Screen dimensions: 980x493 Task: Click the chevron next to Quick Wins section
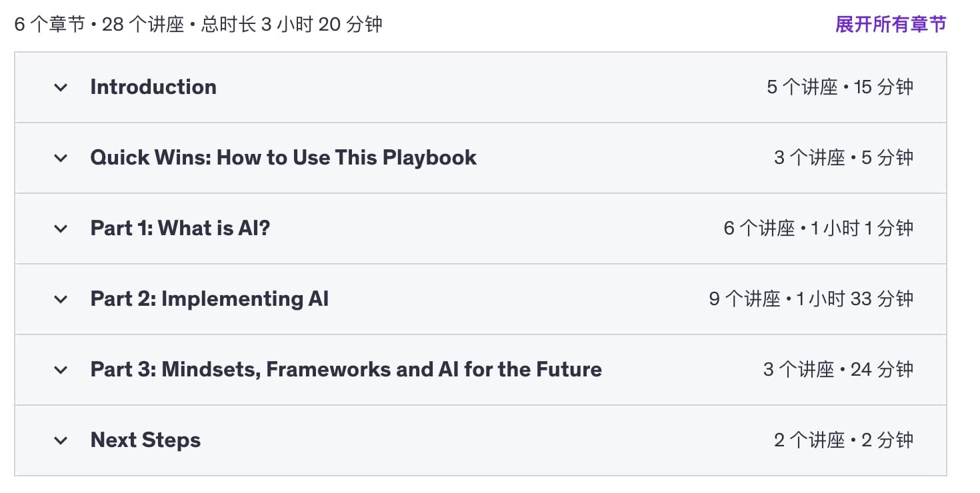[x=61, y=158]
